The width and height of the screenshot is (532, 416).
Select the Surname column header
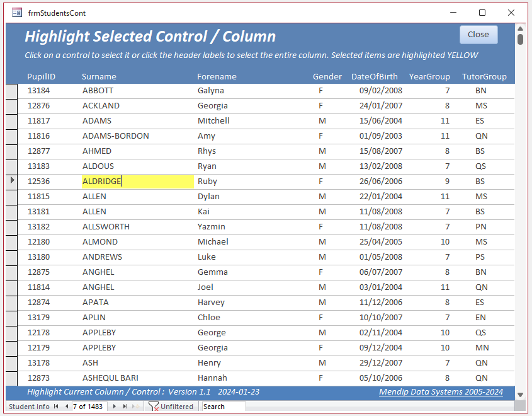coord(99,76)
